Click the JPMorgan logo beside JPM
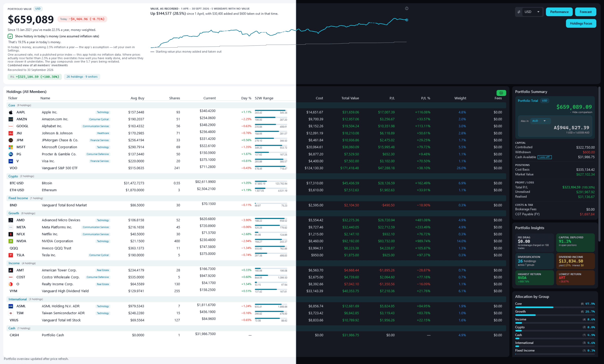The width and height of the screenshot is (604, 364). (11, 140)
